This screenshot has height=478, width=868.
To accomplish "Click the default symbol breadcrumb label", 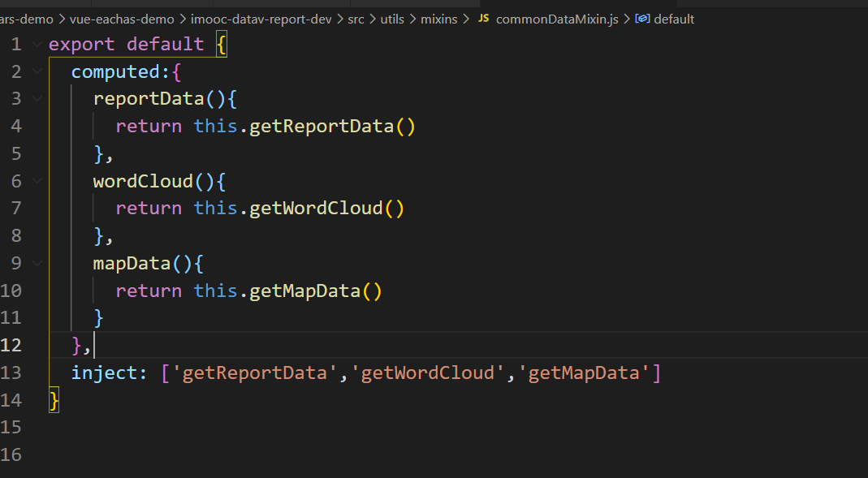I will point(674,19).
